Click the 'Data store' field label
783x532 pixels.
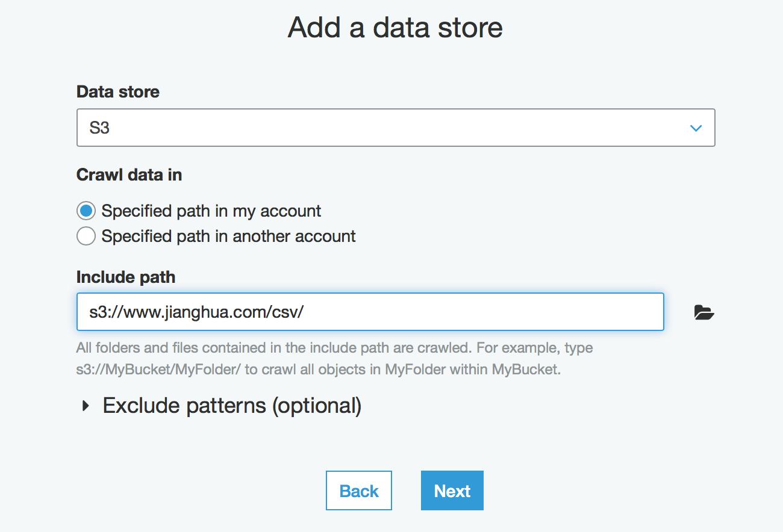(118, 92)
